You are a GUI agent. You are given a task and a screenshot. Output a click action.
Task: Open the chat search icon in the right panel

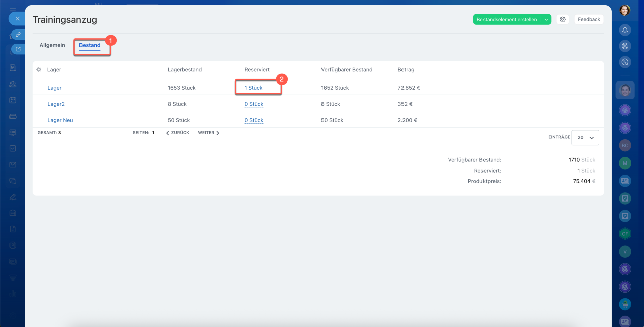click(x=625, y=62)
